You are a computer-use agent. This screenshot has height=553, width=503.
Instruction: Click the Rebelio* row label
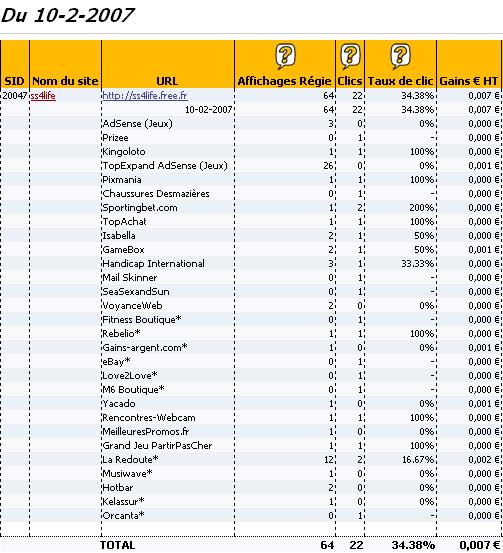(x=121, y=334)
